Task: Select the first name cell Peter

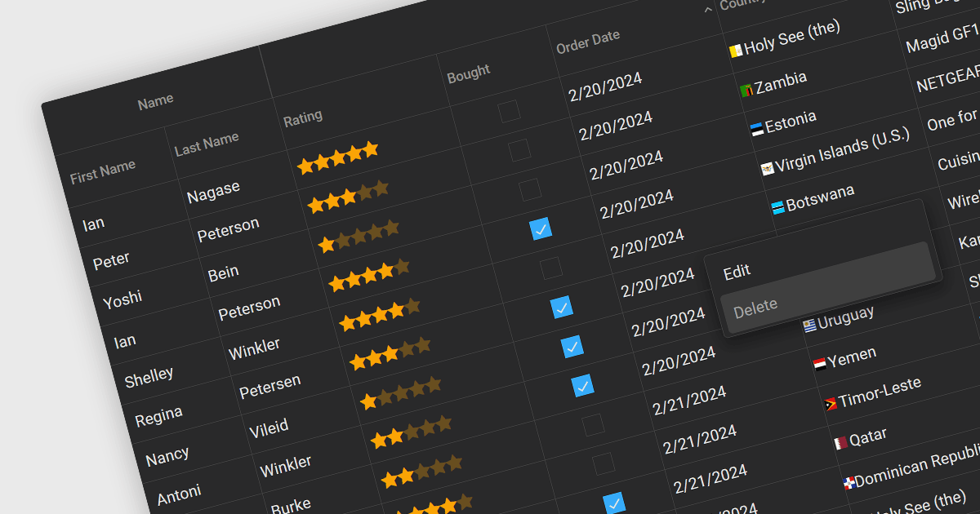Action: point(111,261)
